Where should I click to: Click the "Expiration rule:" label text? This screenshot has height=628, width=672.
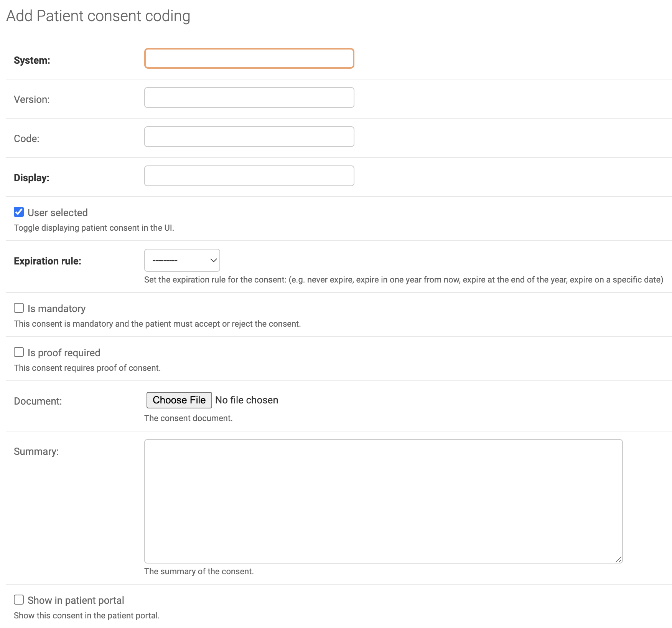click(48, 261)
